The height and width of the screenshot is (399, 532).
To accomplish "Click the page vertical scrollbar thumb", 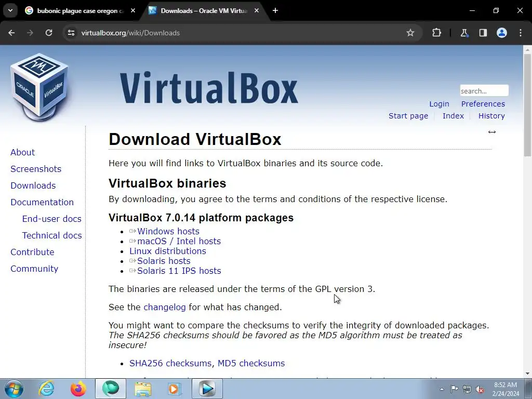I will (527, 104).
